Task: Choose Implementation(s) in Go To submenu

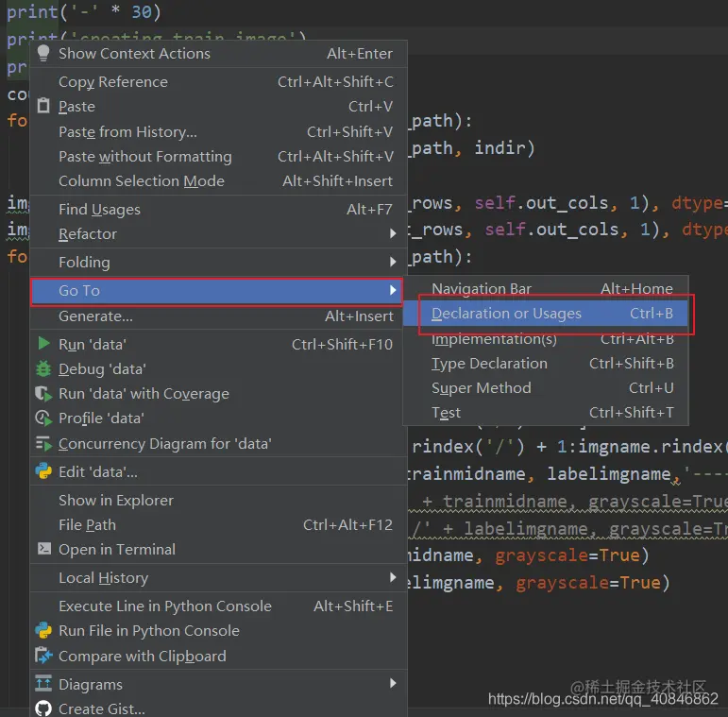Action: pos(546,339)
